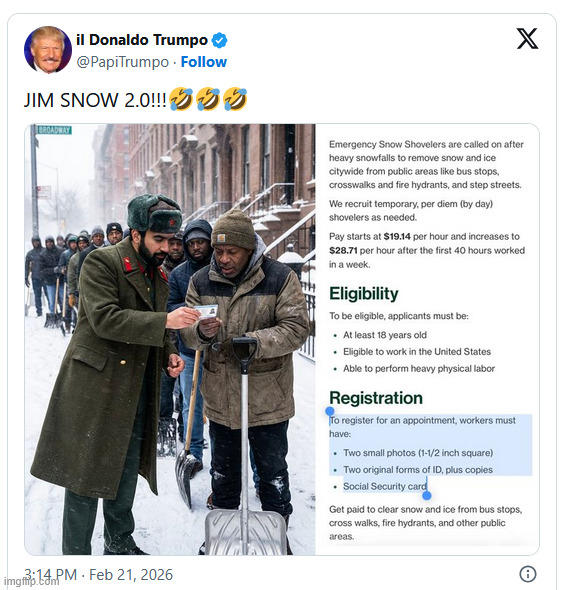Click the first laughing emoji
This screenshot has width=562, height=590.
(181, 99)
